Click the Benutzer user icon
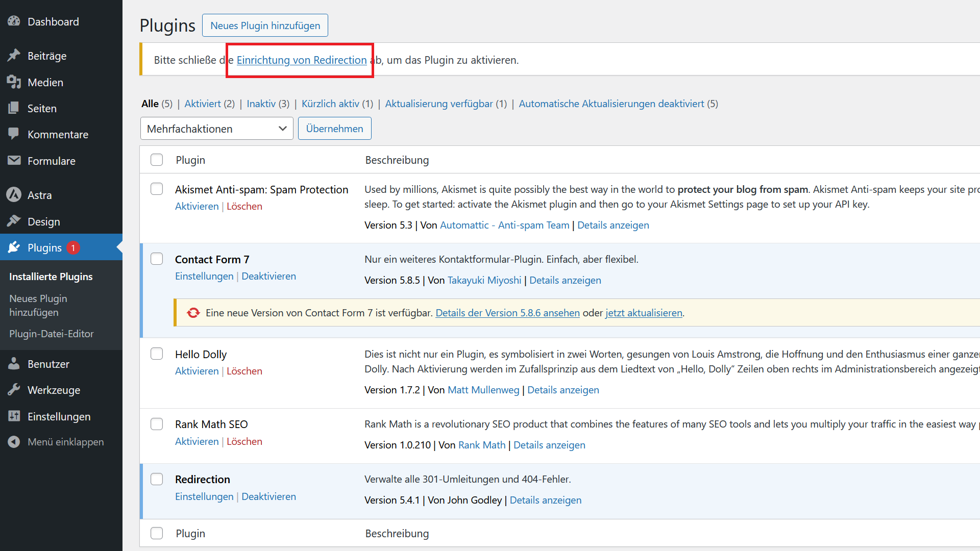980x551 pixels. tap(14, 364)
